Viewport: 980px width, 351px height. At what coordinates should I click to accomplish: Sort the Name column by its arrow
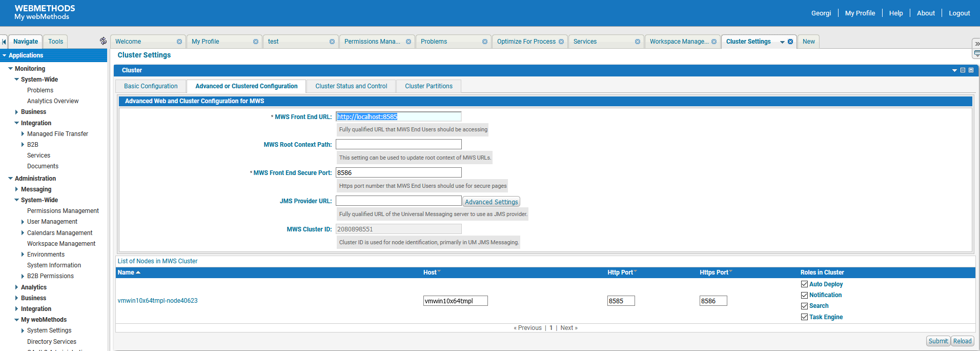point(138,272)
